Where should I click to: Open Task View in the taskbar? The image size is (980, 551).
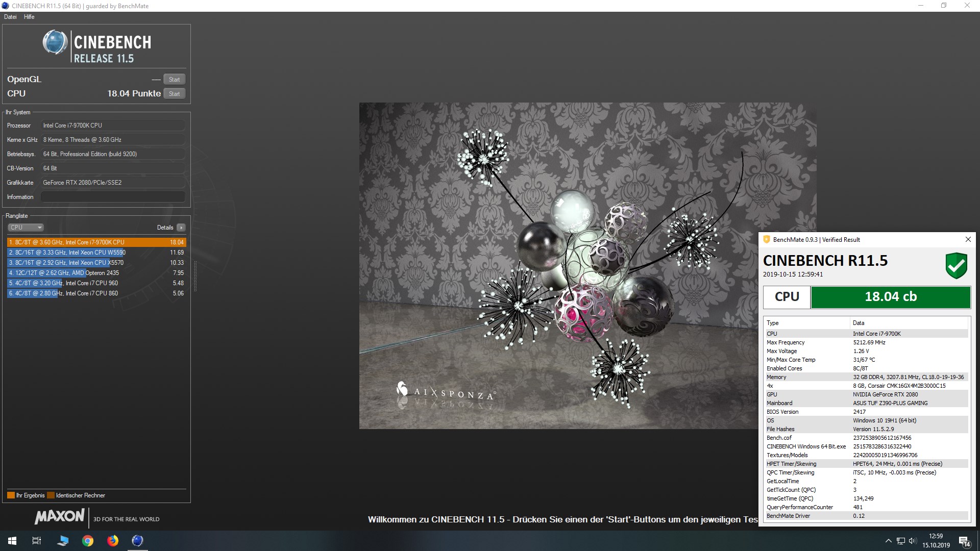pyautogui.click(x=37, y=541)
